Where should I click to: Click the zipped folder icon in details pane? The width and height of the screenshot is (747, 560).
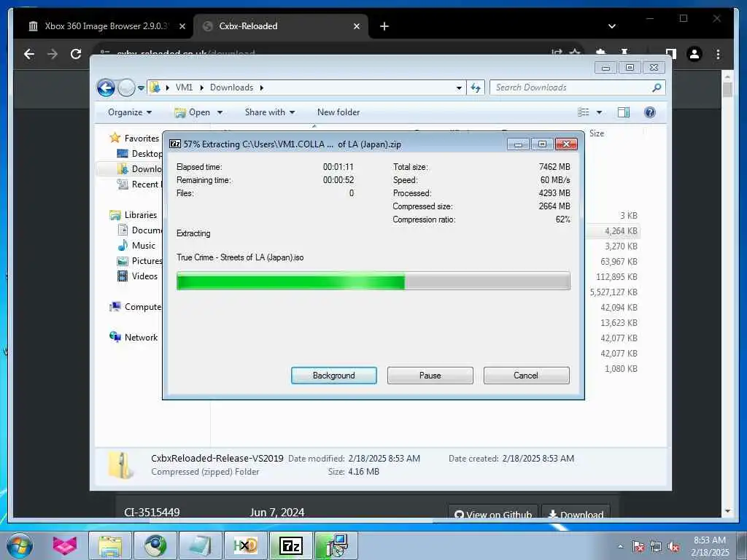120,464
